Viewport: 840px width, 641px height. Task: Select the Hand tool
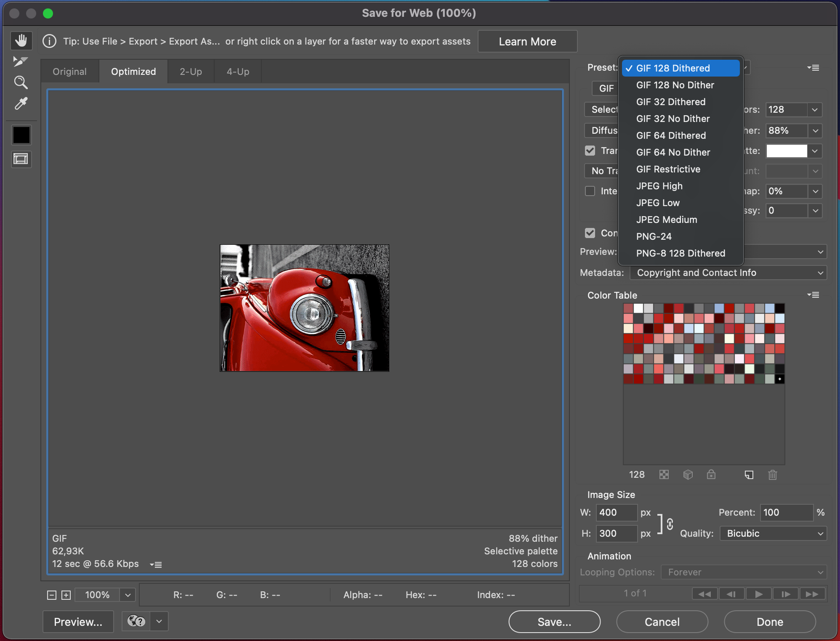click(x=21, y=41)
